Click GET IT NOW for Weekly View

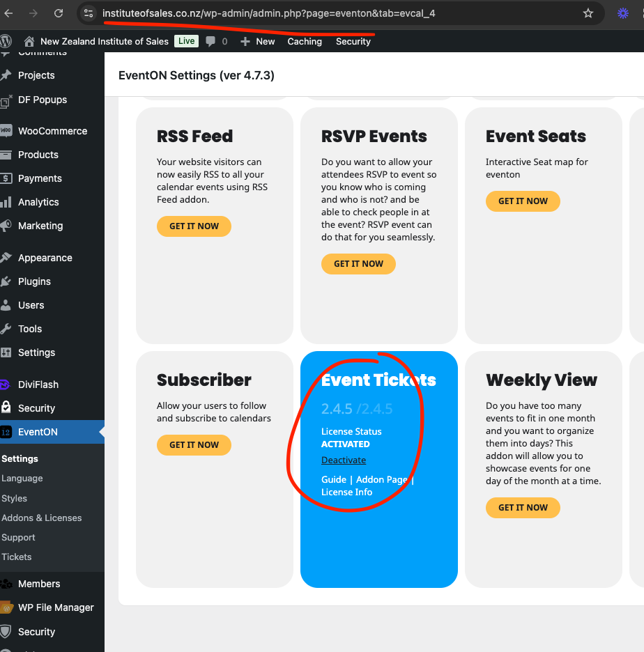(x=523, y=508)
